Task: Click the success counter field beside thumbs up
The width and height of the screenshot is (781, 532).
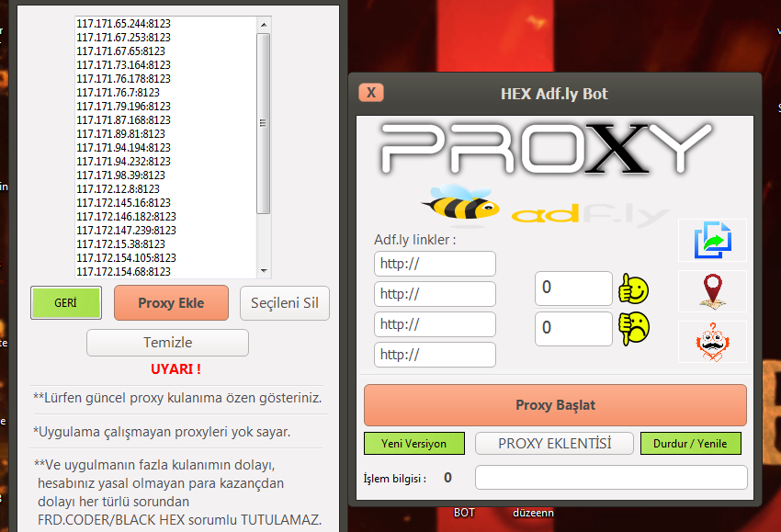Action: 573,288
